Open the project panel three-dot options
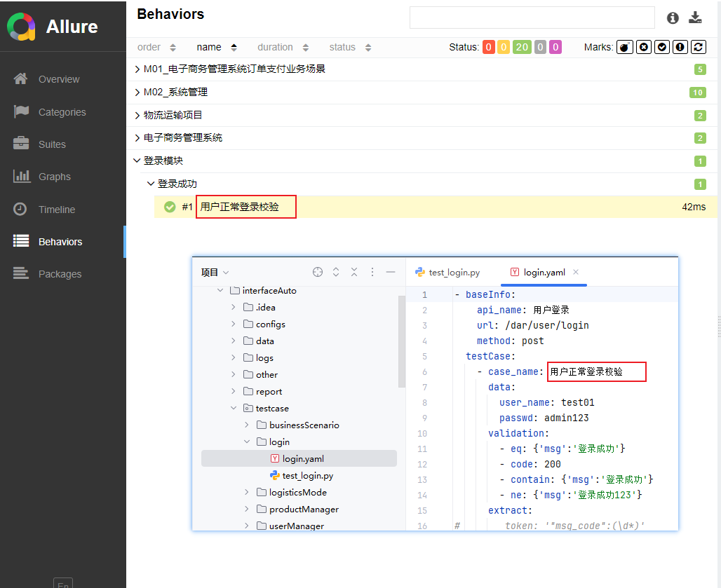Viewport: 721px width, 588px height. click(372, 272)
